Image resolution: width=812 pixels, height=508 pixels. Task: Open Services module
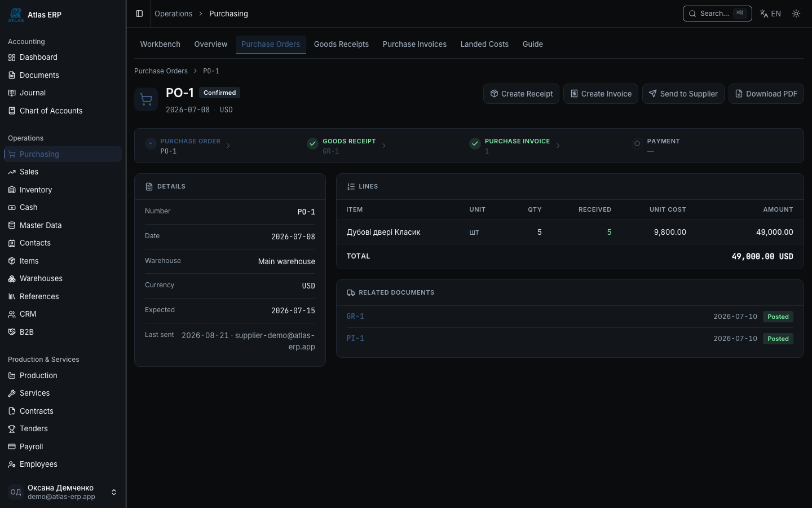(x=63, y=393)
